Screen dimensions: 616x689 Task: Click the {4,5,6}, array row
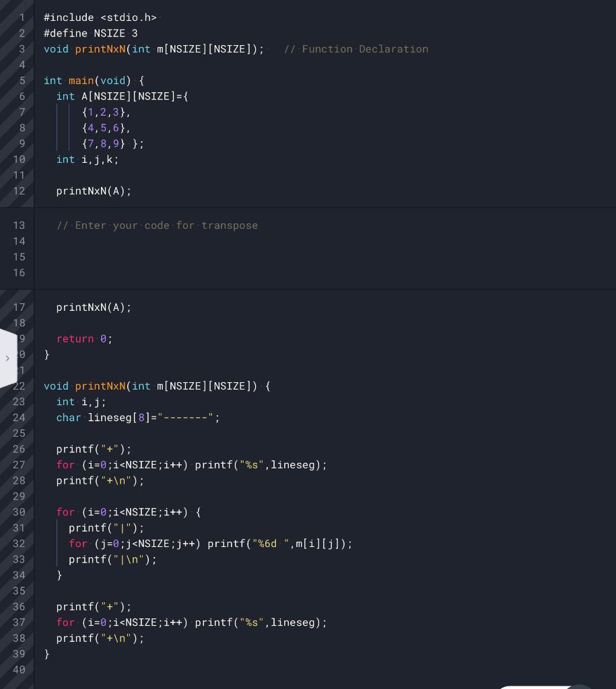tap(106, 129)
